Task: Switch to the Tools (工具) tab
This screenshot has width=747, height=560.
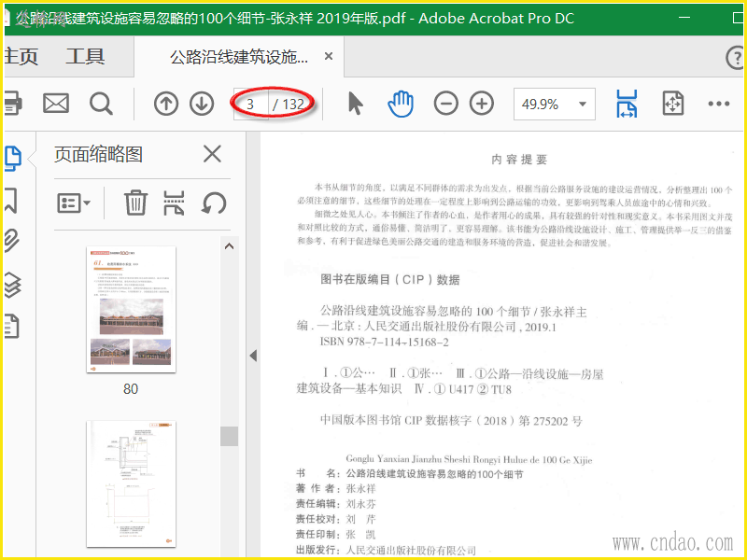Action: pos(85,57)
